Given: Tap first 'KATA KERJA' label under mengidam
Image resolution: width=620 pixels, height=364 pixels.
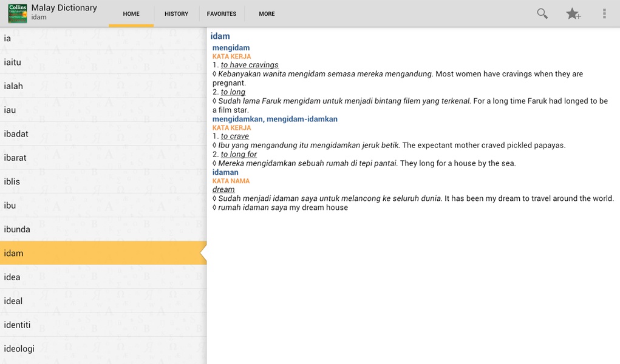Looking at the screenshot, I should point(232,56).
